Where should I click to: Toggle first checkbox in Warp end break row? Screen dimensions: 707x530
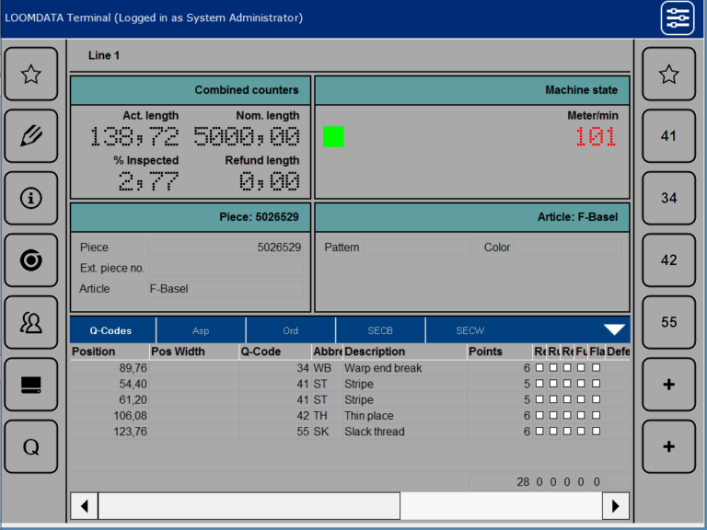coord(540,368)
